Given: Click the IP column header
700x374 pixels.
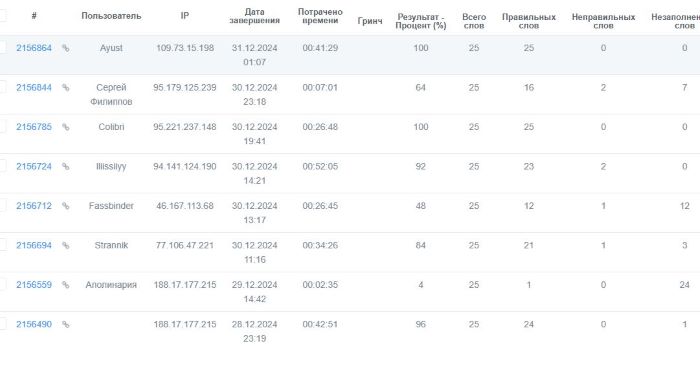Looking at the screenshot, I should pyautogui.click(x=185, y=16).
